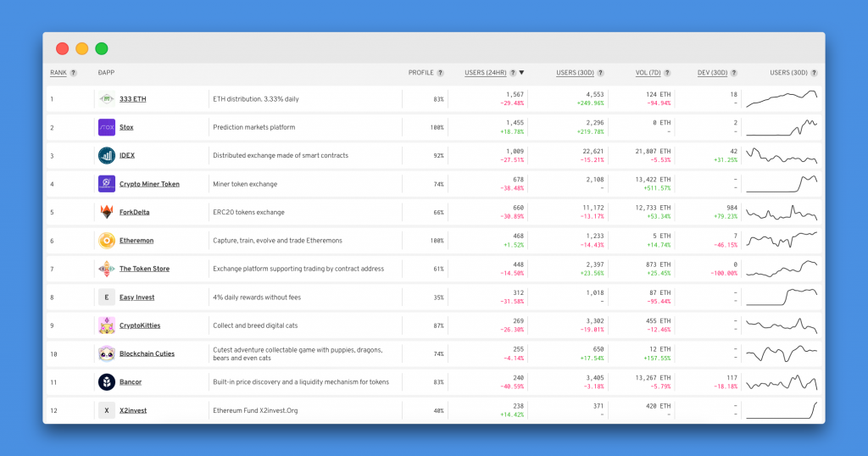Sort by USERS (24HR) column header
Viewport: 868px width, 456px height.
[x=486, y=73]
